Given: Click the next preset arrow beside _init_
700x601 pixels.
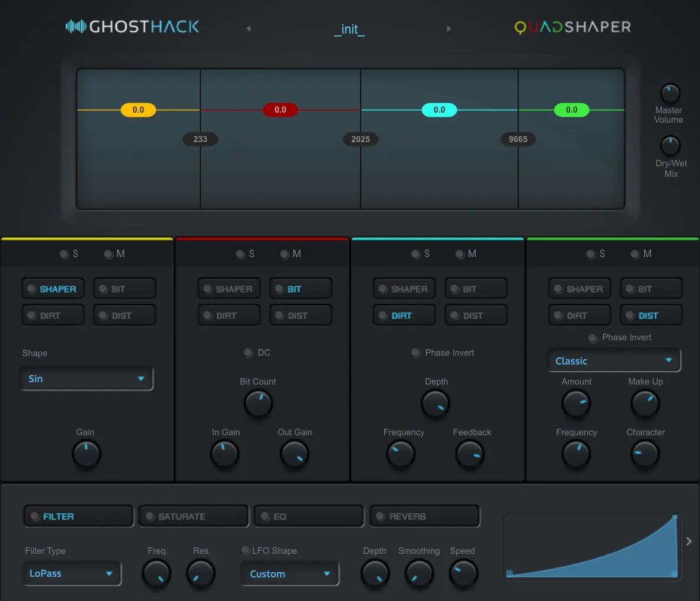Looking at the screenshot, I should [449, 28].
